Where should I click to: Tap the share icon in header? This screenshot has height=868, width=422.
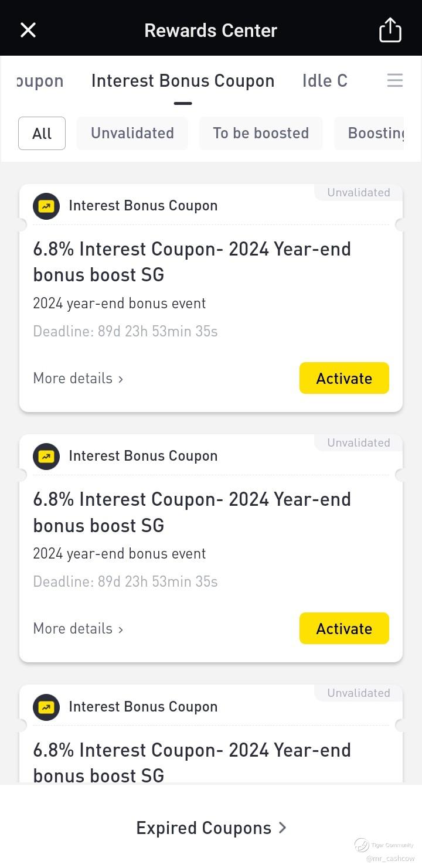click(x=390, y=30)
